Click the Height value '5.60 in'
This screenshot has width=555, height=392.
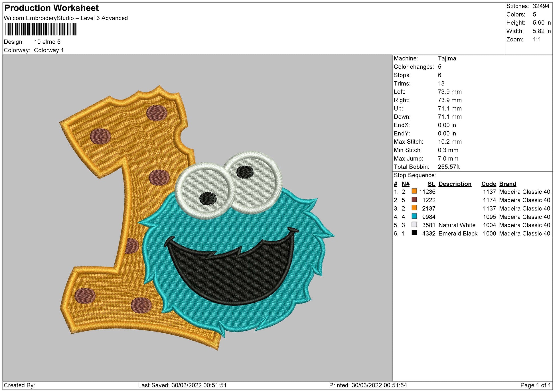tap(542, 23)
